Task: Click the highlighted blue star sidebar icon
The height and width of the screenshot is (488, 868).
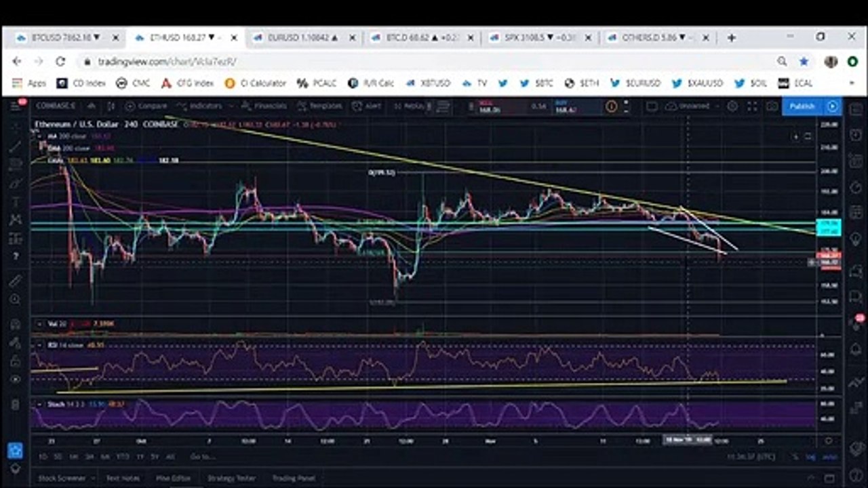Action: click(x=16, y=449)
